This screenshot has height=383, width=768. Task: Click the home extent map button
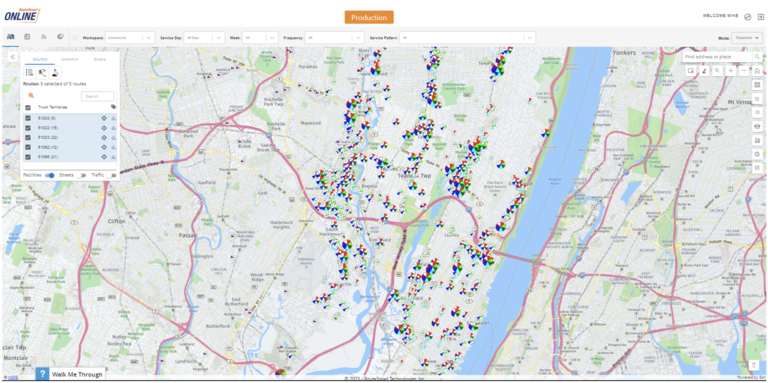tap(757, 71)
